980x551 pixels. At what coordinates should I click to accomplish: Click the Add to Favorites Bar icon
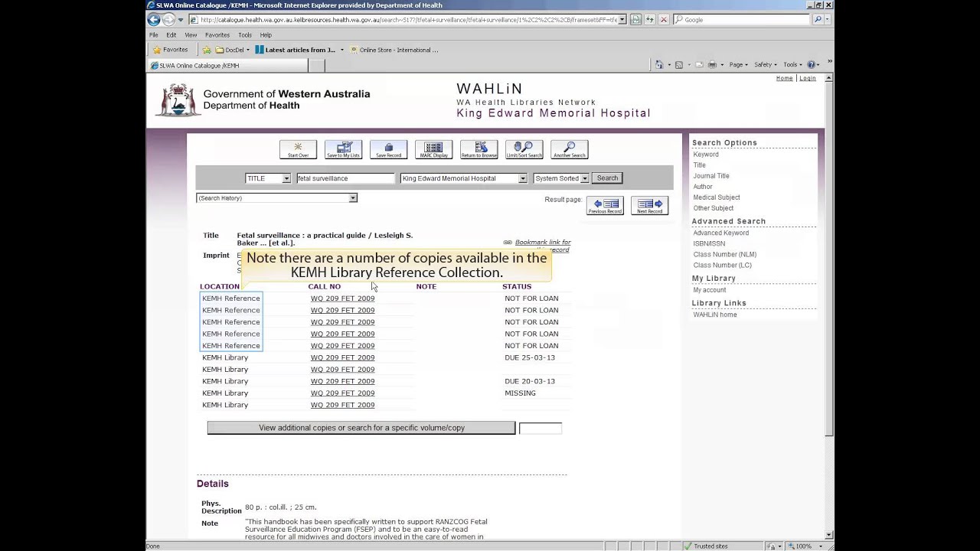[207, 50]
